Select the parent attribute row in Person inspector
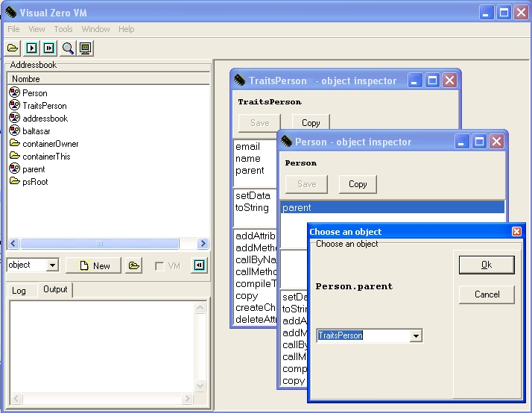This screenshot has width=532, height=413. point(392,207)
